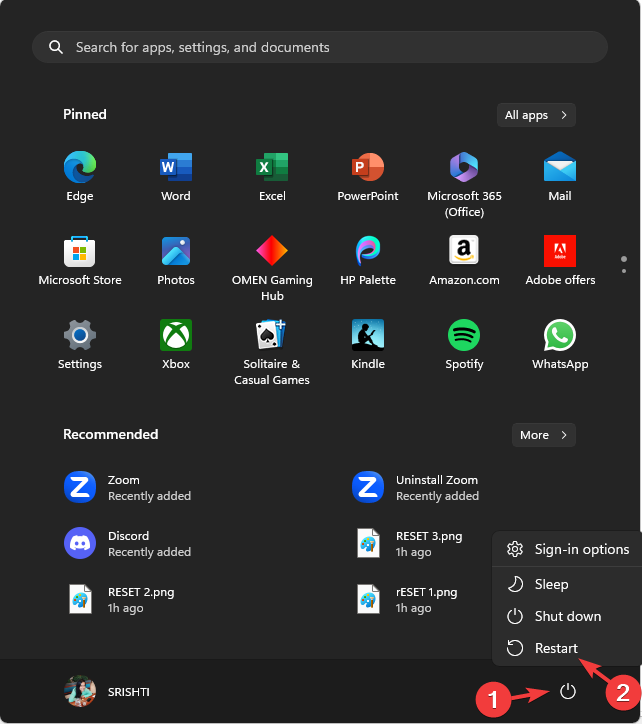Choose Shut down in power menu

(x=566, y=616)
